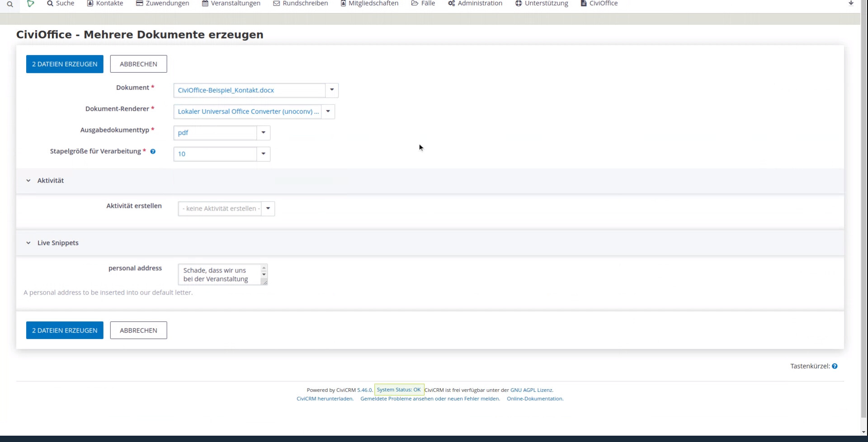Click bottom 'Abbrechen' button
Viewport: 868px width, 442px height.
point(138,330)
